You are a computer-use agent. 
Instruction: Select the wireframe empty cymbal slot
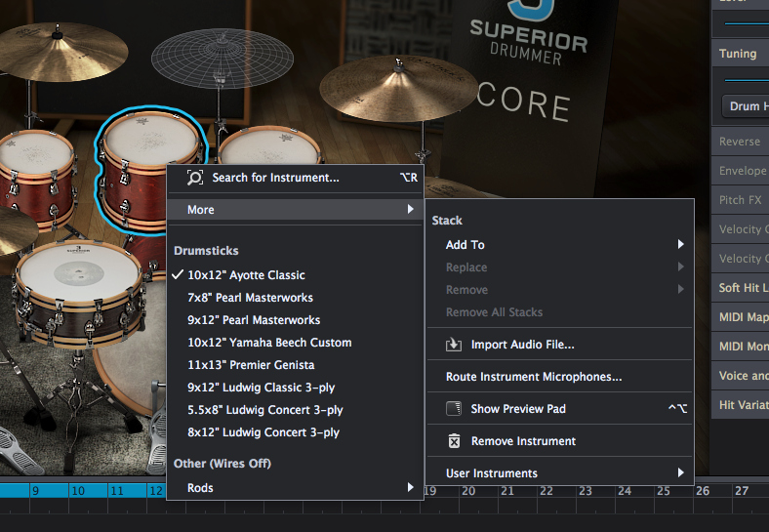click(223, 58)
